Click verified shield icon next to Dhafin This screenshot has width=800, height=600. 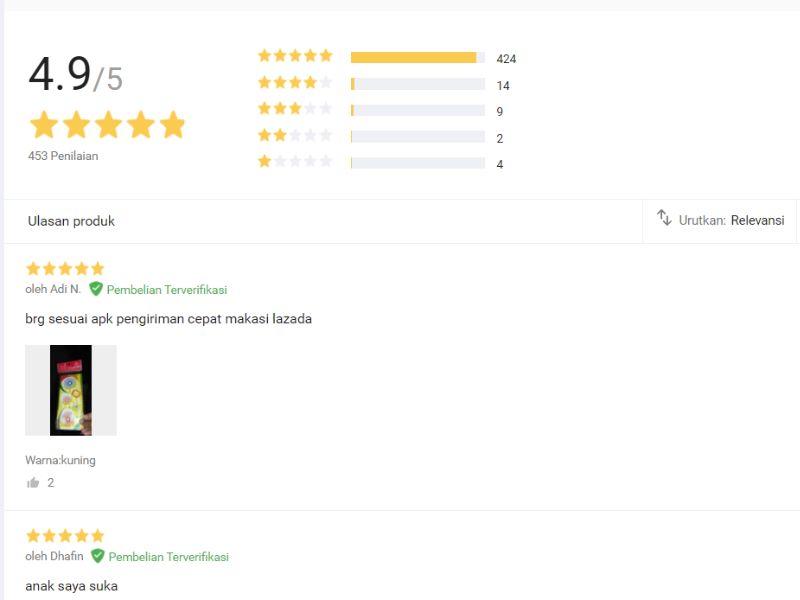[x=98, y=556]
